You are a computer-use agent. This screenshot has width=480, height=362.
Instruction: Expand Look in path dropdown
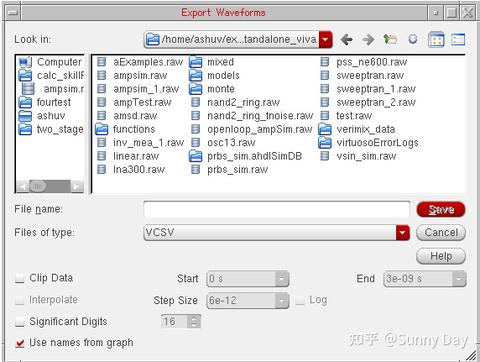(x=325, y=40)
